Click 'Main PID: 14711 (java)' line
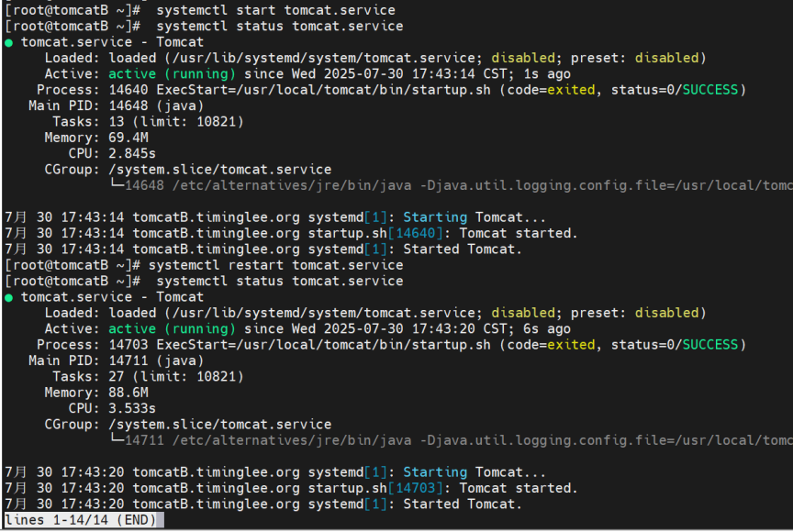793x532 pixels. 117,360
